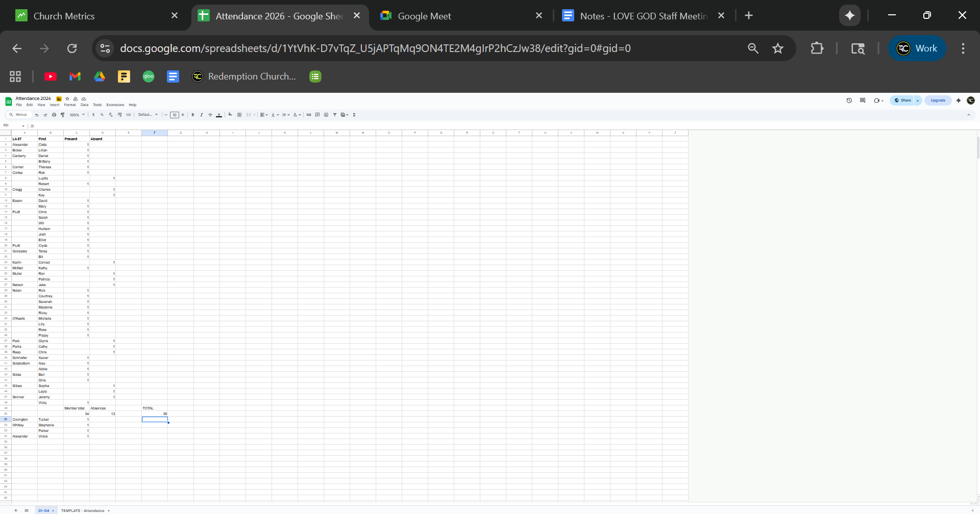Click the Upgrade button
This screenshot has height=514, width=980.
938,100
